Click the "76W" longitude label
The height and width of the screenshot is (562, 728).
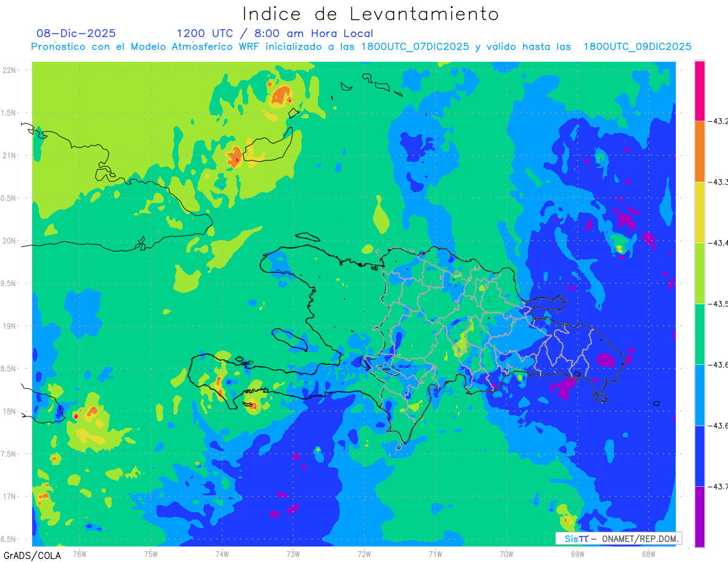tap(79, 554)
